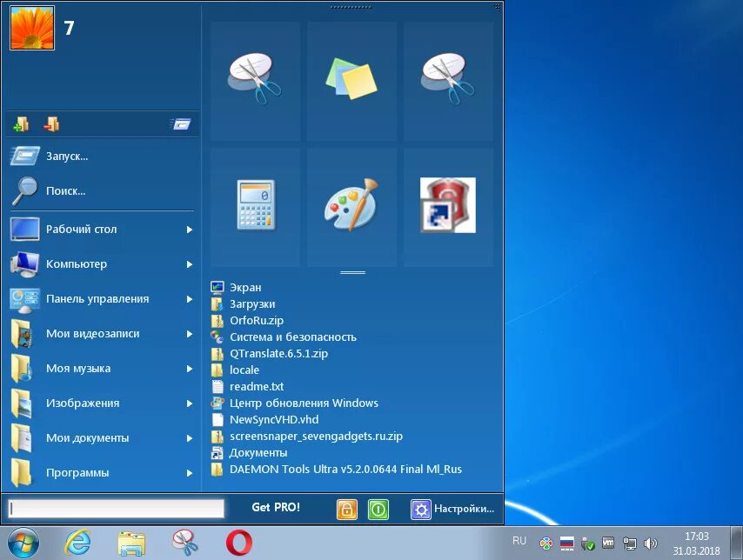Click the dotted grip handle atop the menu
This screenshot has width=743, height=560.
[351, 7]
